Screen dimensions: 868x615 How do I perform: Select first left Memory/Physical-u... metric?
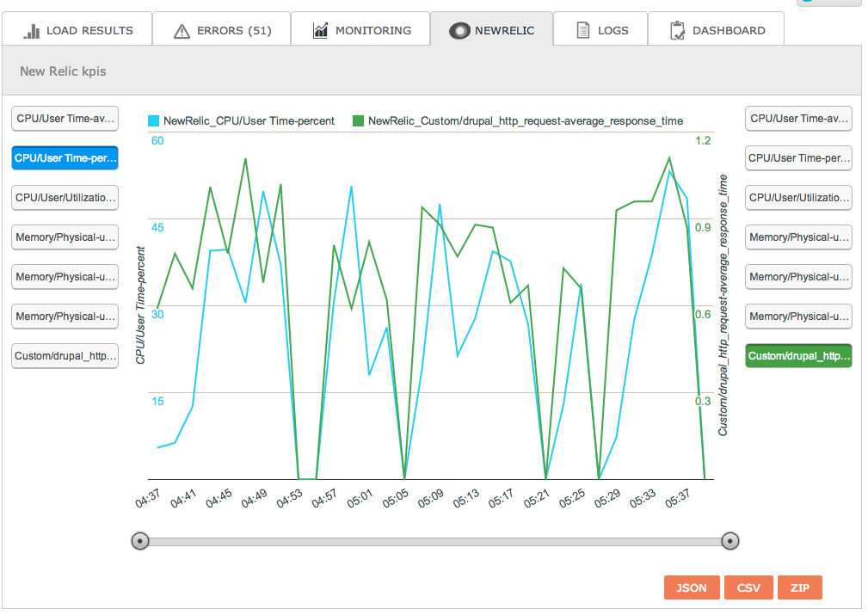pos(65,237)
